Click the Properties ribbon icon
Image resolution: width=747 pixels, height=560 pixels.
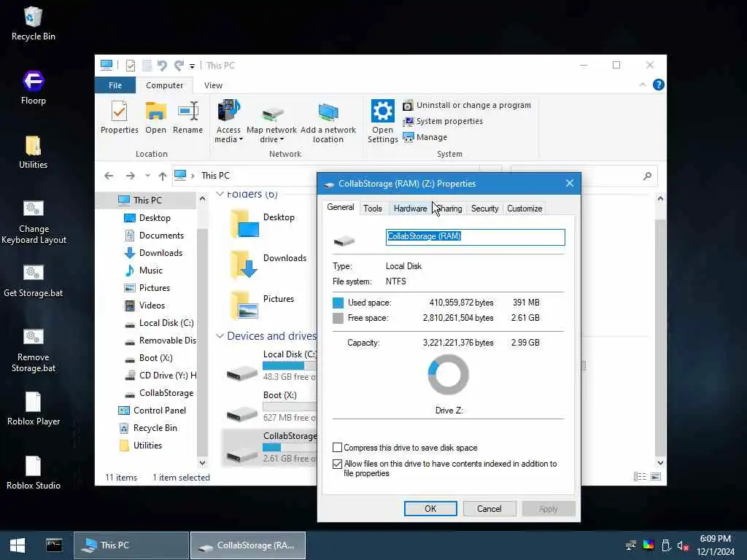[x=119, y=117]
